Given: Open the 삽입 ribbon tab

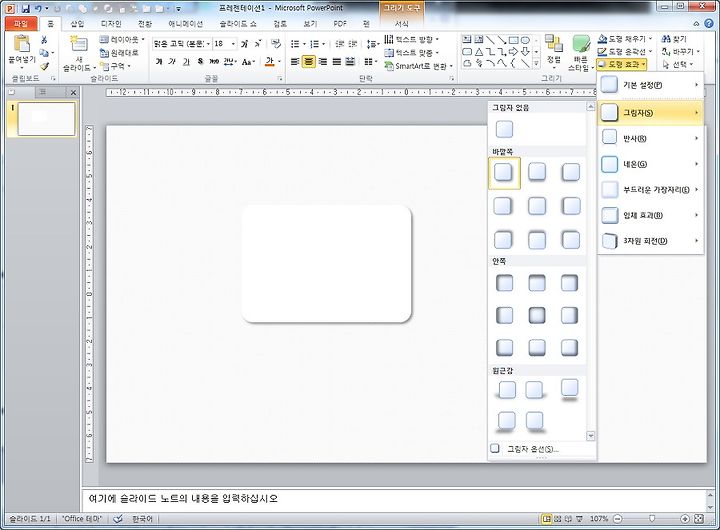Looking at the screenshot, I should (x=77, y=23).
